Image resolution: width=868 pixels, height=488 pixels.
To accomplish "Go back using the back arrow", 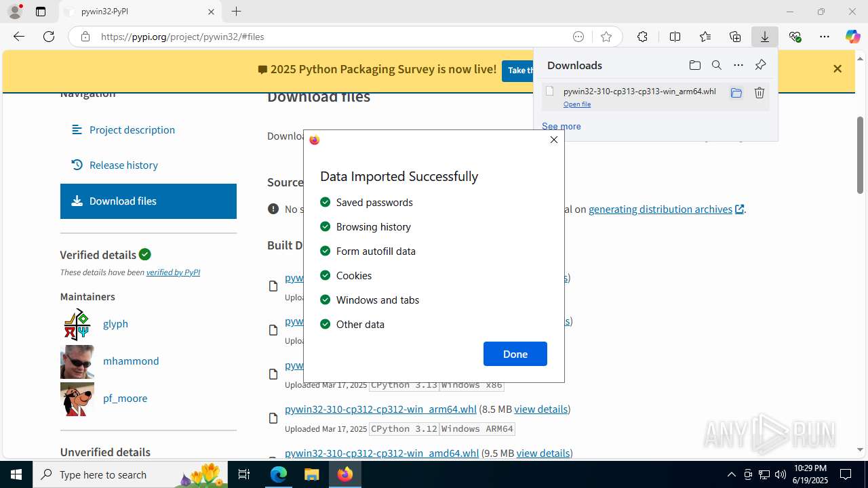I will click(x=19, y=37).
